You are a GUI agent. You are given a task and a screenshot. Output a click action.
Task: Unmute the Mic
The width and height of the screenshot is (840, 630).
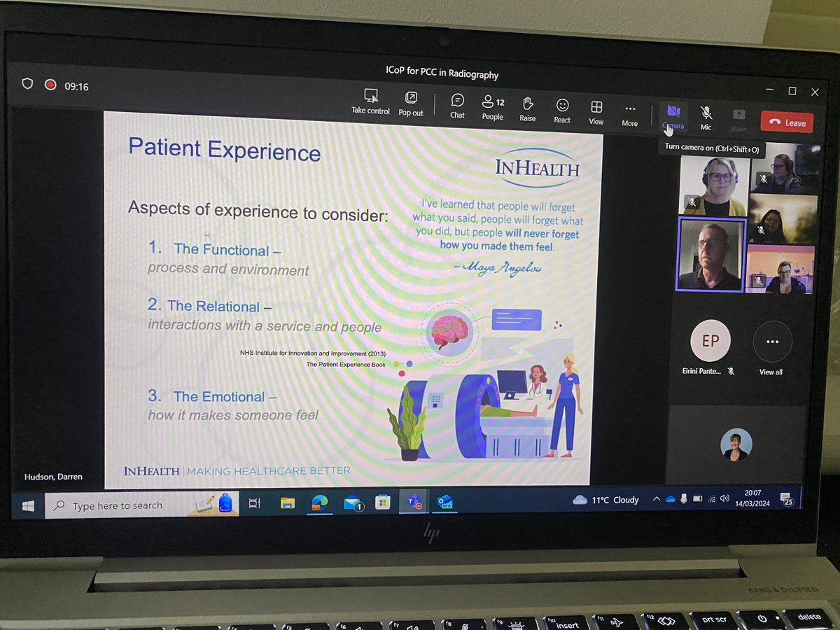point(706,118)
